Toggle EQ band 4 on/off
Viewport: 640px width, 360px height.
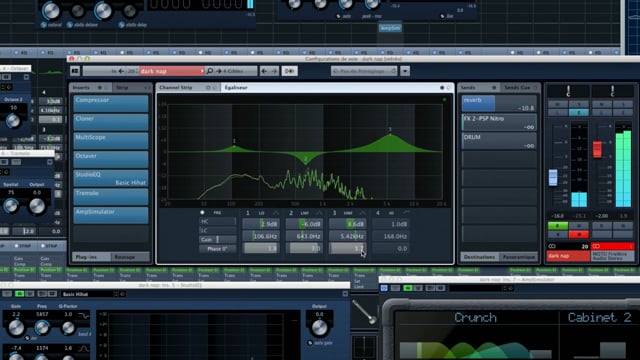pyautogui.click(x=378, y=213)
